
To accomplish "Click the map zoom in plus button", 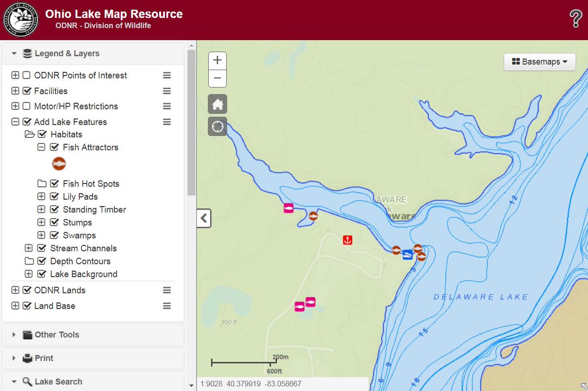I will [x=218, y=60].
